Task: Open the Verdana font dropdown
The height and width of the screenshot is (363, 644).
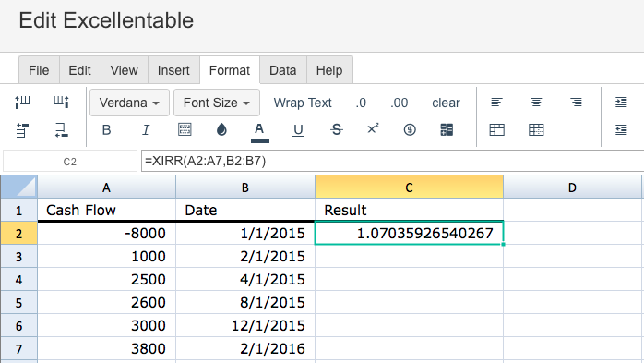Action: point(129,103)
